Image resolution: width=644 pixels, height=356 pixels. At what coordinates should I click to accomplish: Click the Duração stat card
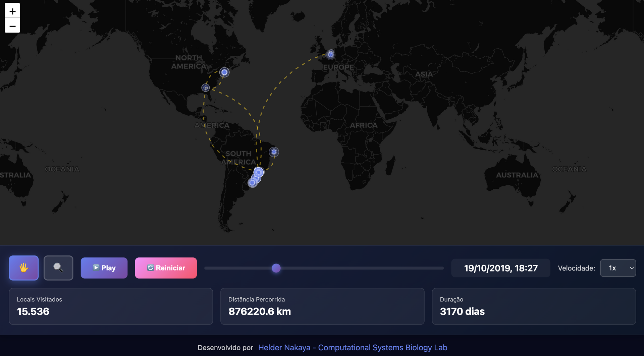pyautogui.click(x=534, y=306)
